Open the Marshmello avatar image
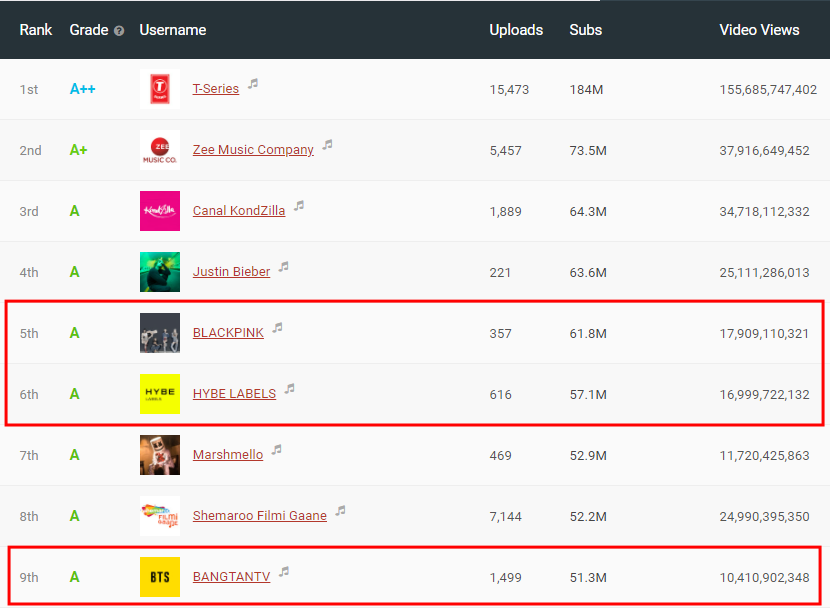This screenshot has width=830, height=608. 160,455
